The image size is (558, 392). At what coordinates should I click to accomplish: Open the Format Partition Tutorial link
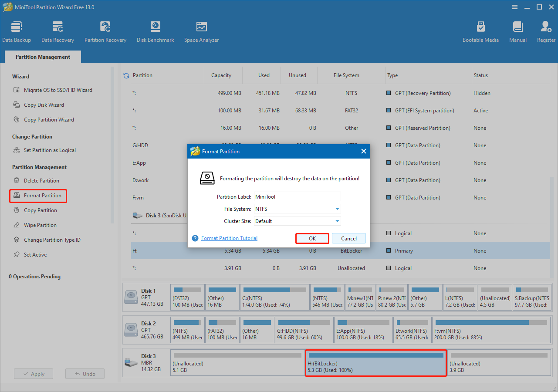(229, 238)
